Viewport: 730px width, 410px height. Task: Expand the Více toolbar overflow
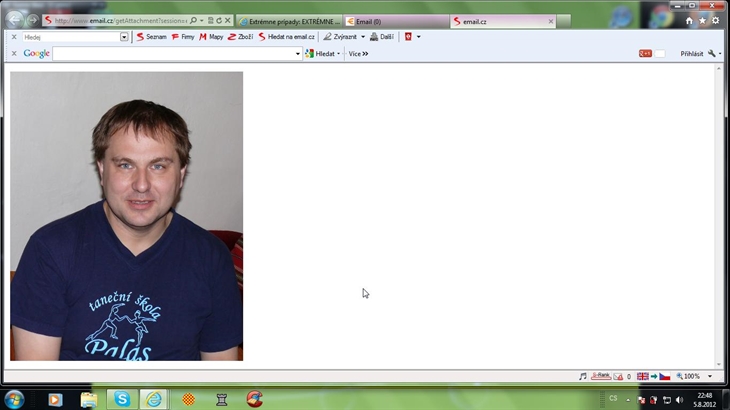tap(358, 54)
